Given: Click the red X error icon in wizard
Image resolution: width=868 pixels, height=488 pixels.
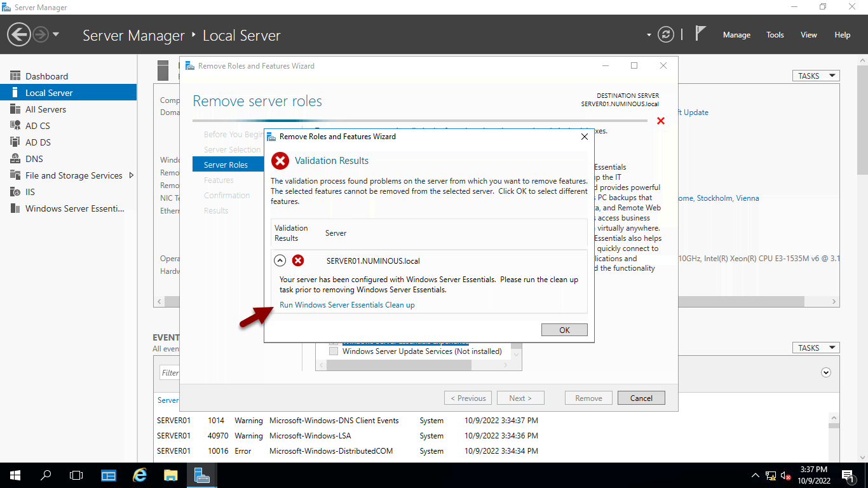Looking at the screenshot, I should [661, 121].
